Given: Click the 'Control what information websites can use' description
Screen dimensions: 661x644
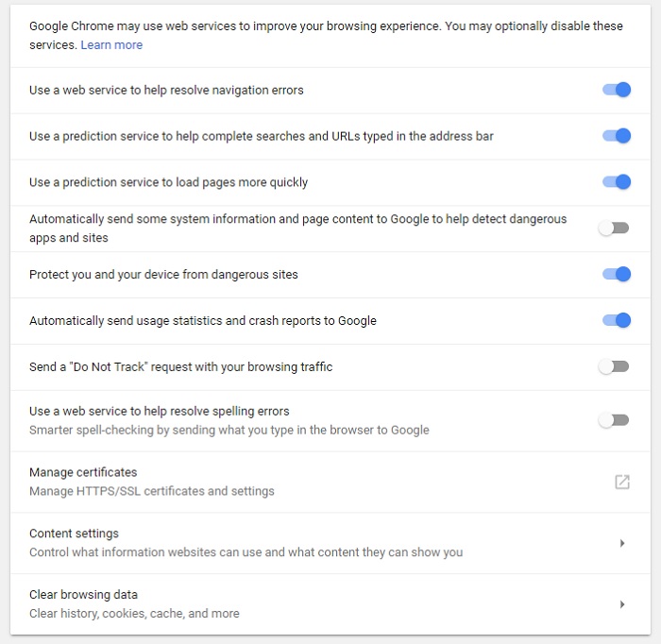Looking at the screenshot, I should pos(246,552).
